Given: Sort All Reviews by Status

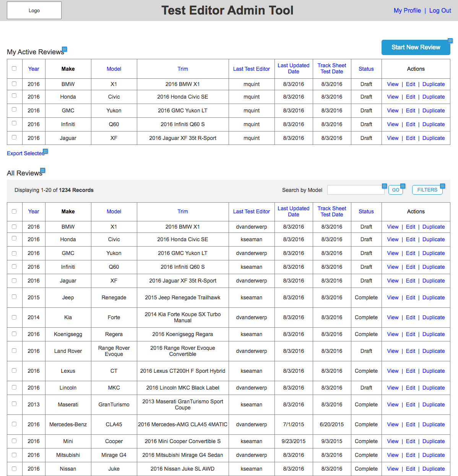Looking at the screenshot, I should coord(366,211).
